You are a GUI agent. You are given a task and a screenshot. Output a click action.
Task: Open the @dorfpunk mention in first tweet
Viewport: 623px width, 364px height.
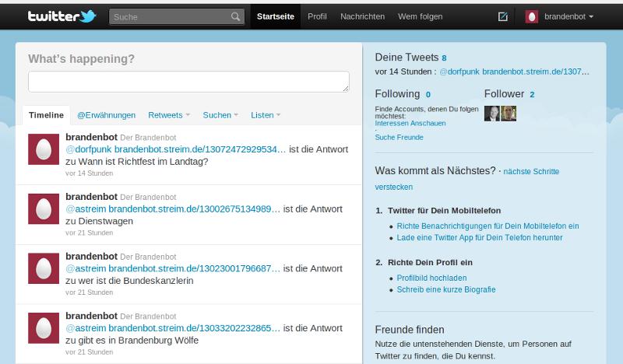tap(88, 149)
